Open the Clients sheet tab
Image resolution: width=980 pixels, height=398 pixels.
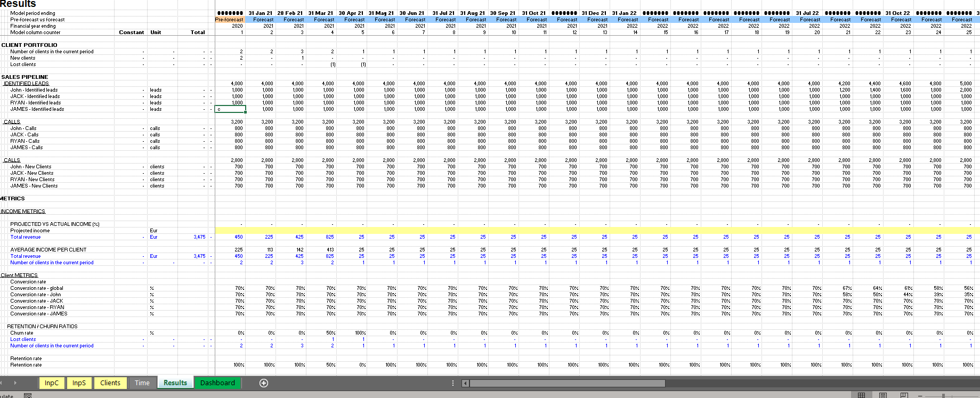point(110,383)
